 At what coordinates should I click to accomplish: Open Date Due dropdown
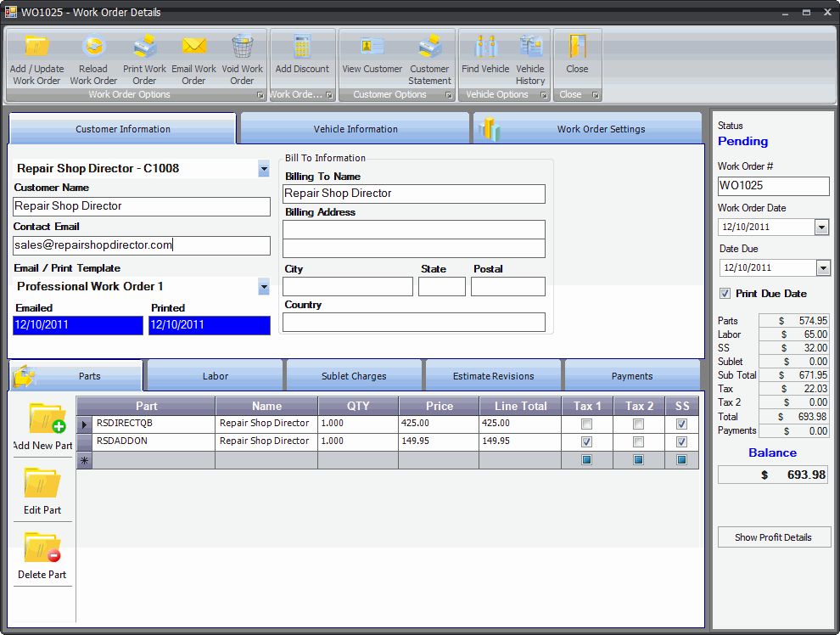823,268
